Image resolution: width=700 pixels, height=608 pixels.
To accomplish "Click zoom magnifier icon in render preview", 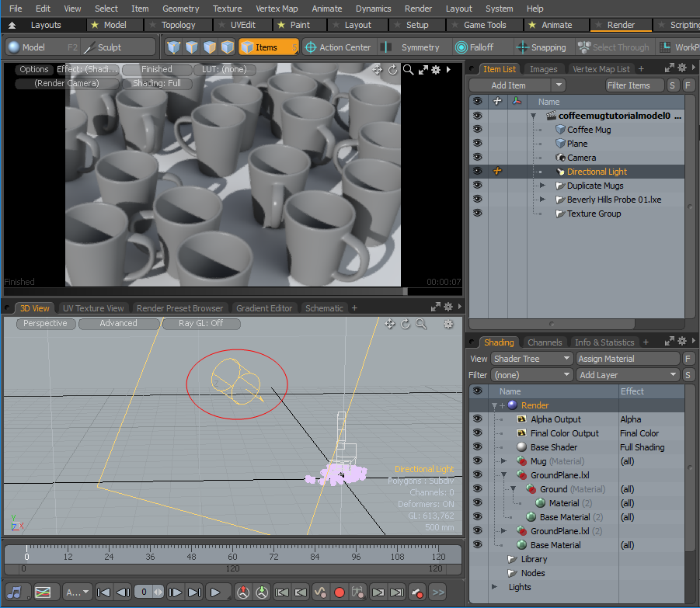I will point(407,70).
